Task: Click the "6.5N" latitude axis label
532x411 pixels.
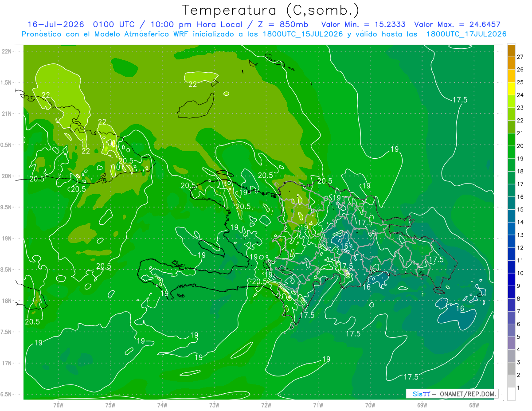Action: [6, 394]
